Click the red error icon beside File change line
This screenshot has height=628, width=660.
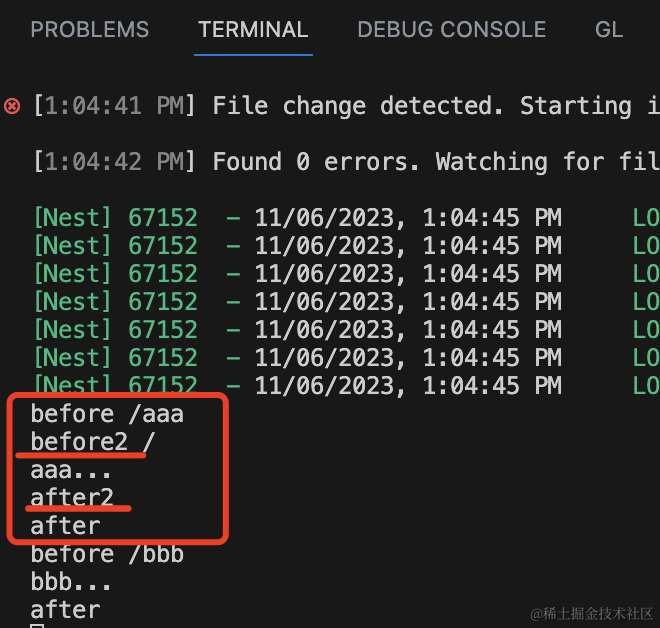click(12, 106)
